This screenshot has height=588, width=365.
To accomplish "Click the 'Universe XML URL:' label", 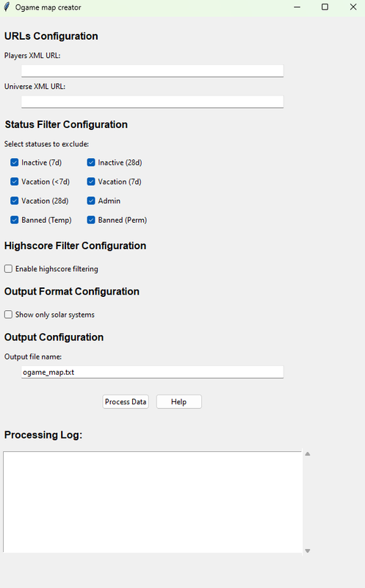I will [x=35, y=86].
